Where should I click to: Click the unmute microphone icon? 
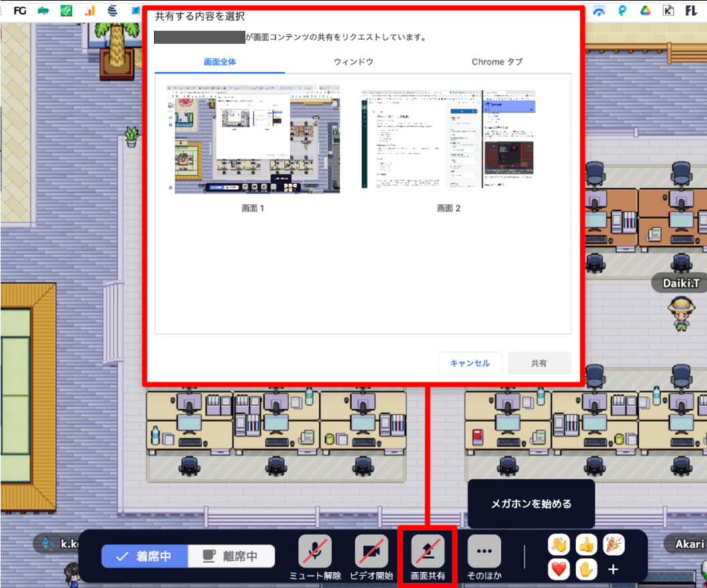(x=315, y=551)
